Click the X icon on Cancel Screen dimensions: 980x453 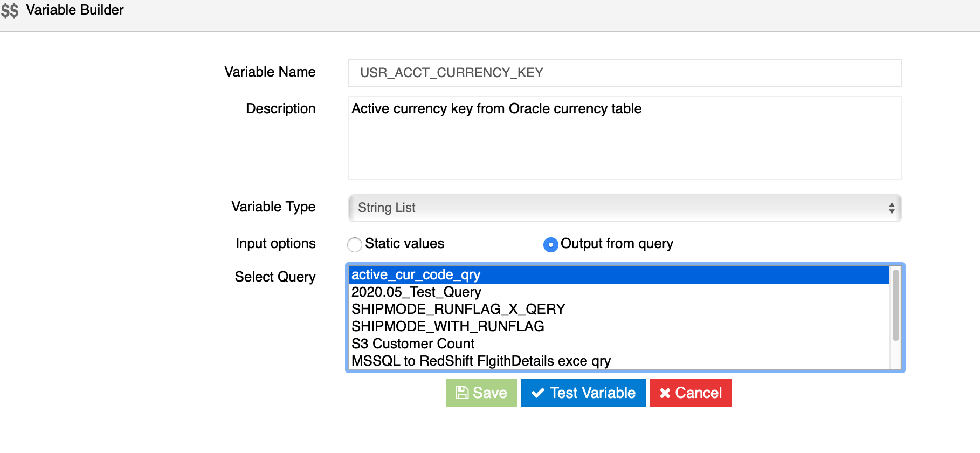(665, 393)
